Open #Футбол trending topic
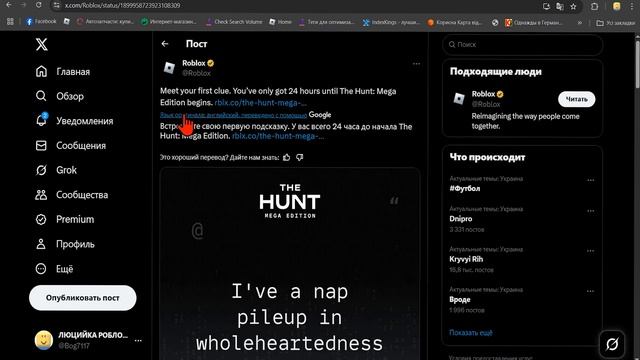The width and height of the screenshot is (640, 360). pos(464,189)
